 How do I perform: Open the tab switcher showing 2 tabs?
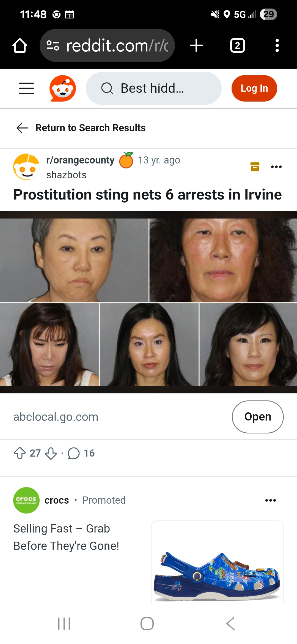point(238,45)
